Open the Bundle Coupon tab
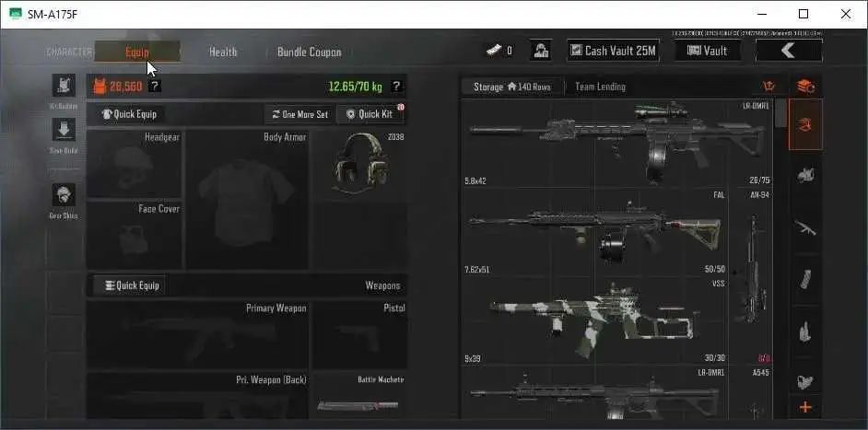 tap(310, 52)
